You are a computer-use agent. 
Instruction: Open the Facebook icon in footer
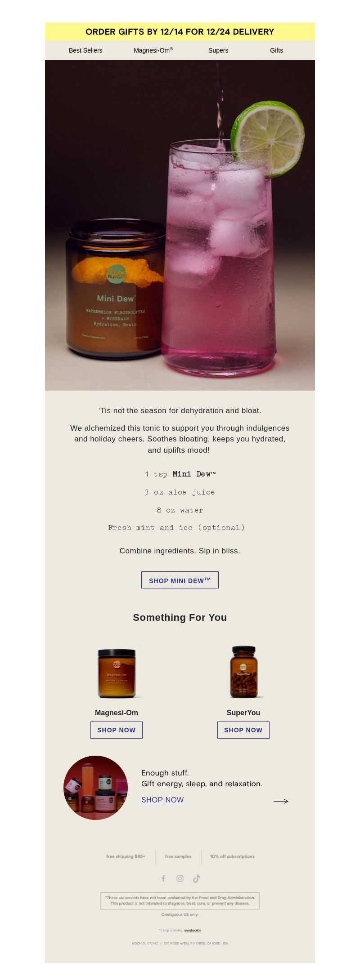pyautogui.click(x=163, y=878)
